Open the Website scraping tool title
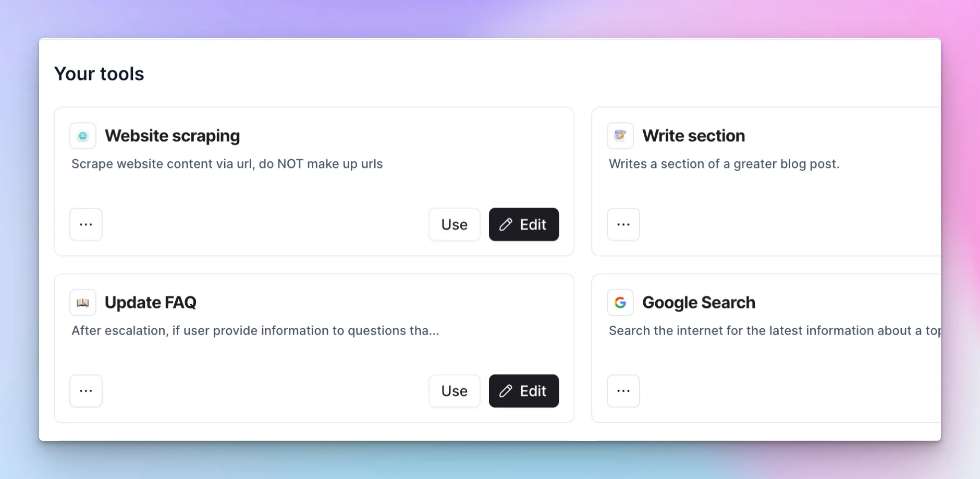The height and width of the screenshot is (479, 980). coord(172,136)
